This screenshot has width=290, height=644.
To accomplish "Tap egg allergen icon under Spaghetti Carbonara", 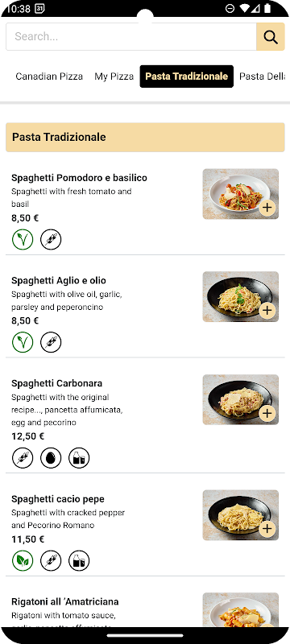I will tap(51, 458).
